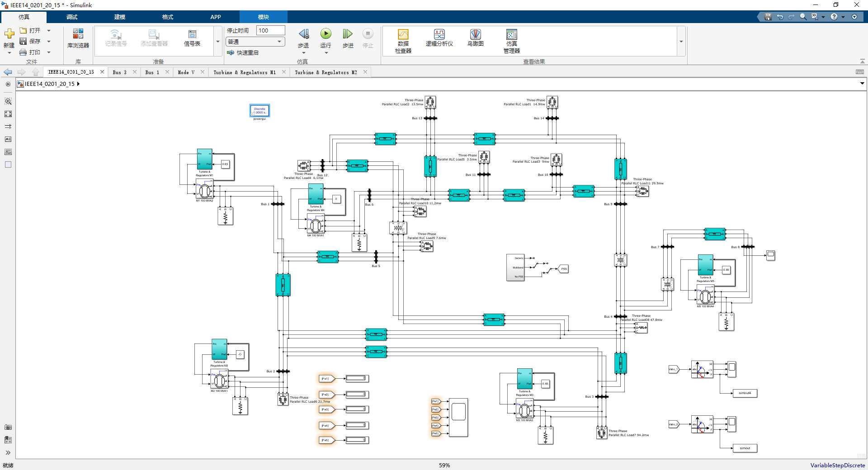Click the Zoom tool in left palette
The width and height of the screenshot is (868, 470).
pos(8,101)
